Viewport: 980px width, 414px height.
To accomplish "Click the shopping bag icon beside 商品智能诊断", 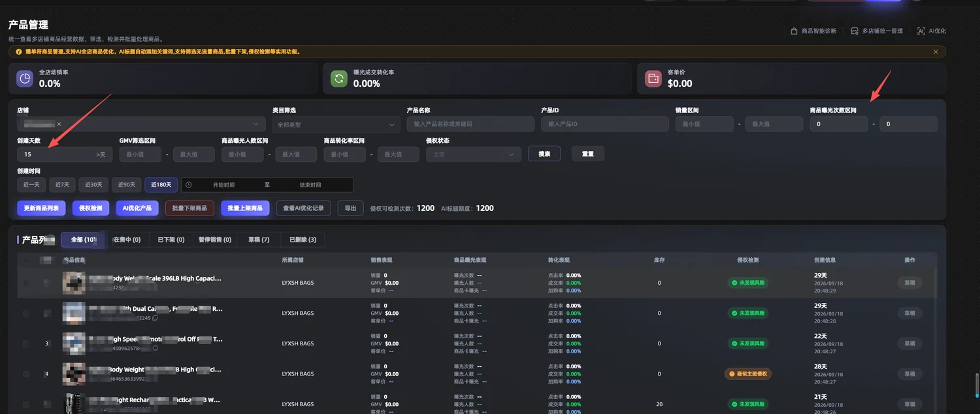I will 794,31.
